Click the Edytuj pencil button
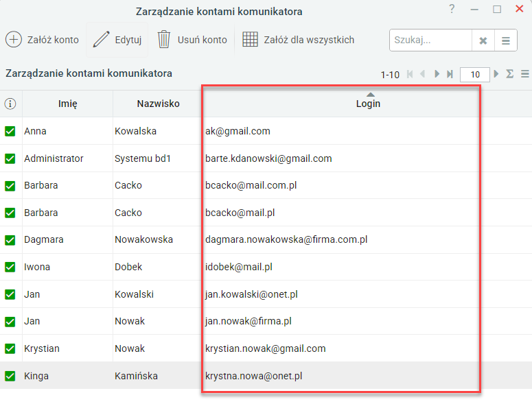 117,40
